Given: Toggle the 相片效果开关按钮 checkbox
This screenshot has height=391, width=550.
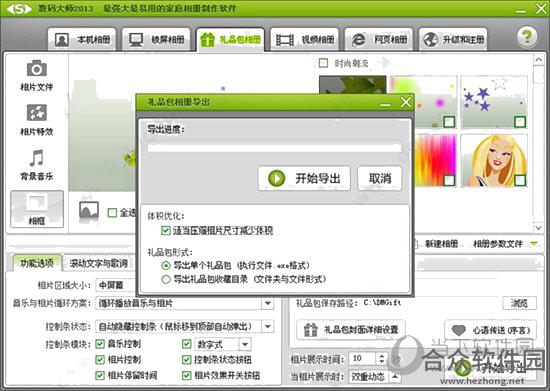Looking at the screenshot, I should coord(186,375).
